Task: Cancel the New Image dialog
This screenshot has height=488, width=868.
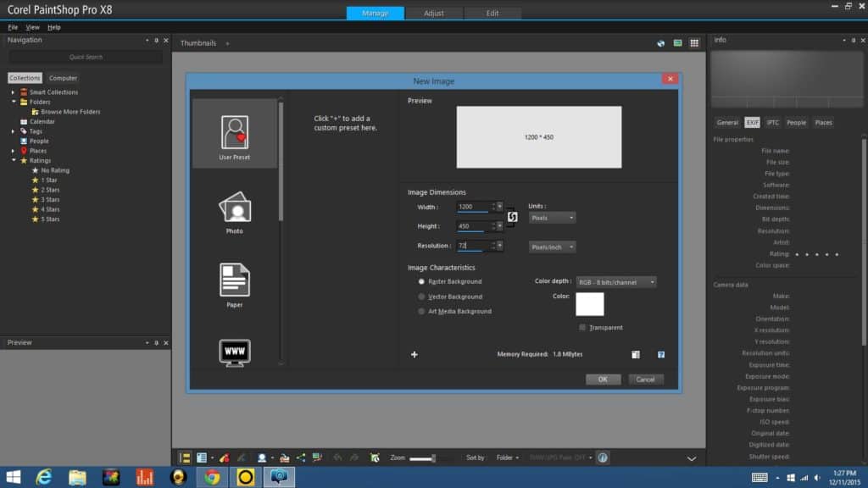Action: click(645, 380)
